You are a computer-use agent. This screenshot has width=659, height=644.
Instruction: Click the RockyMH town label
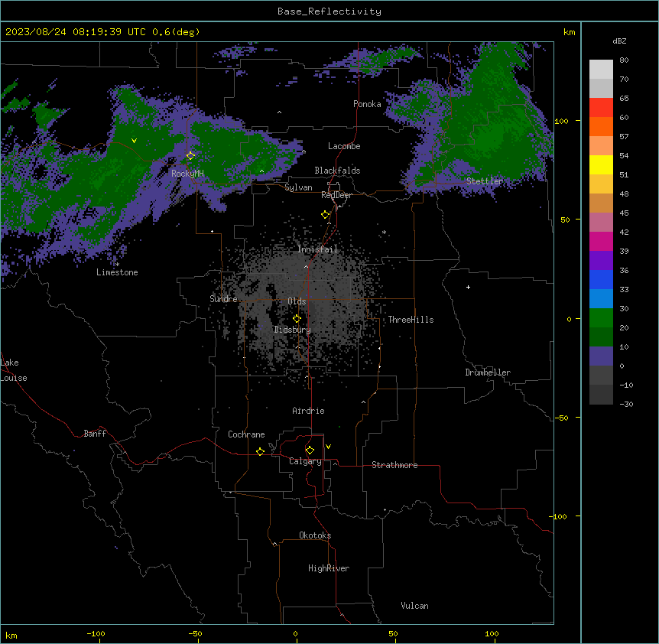[187, 174]
